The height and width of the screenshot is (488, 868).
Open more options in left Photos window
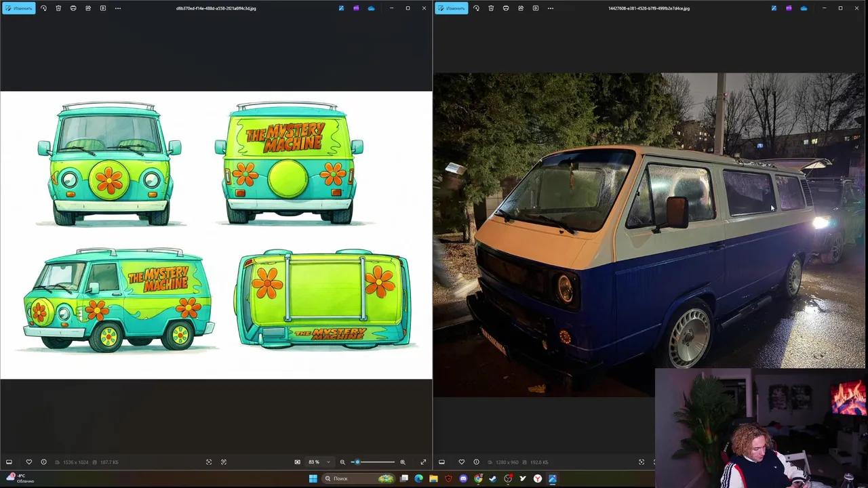click(x=118, y=8)
